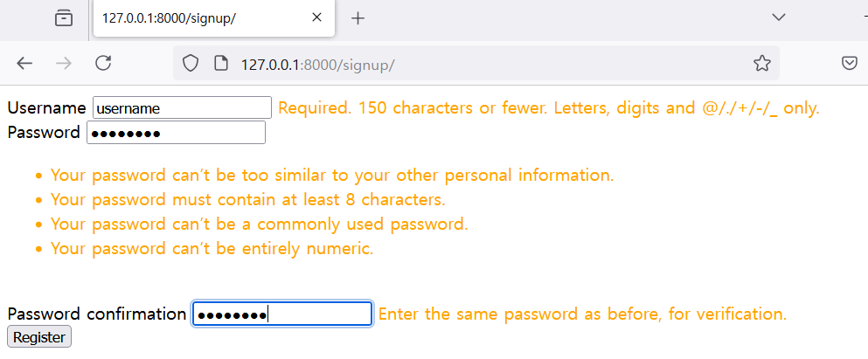Click the forward navigation arrow
Screen dimensions: 868x359
pyautogui.click(x=64, y=63)
